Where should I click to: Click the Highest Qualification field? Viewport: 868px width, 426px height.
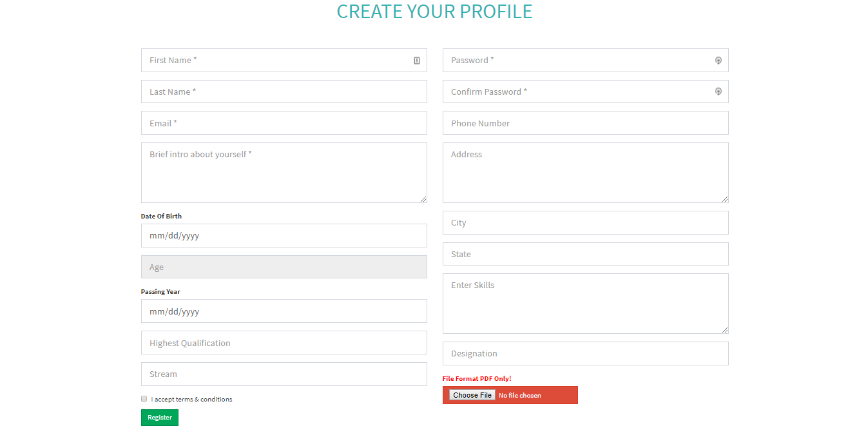tap(284, 343)
